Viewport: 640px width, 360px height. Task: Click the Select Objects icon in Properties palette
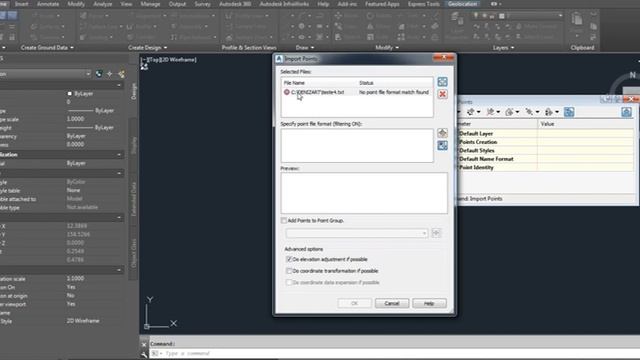click(110, 74)
